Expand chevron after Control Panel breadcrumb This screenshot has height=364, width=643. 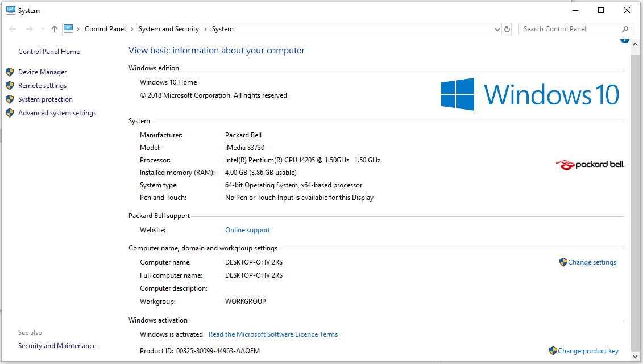pos(132,29)
